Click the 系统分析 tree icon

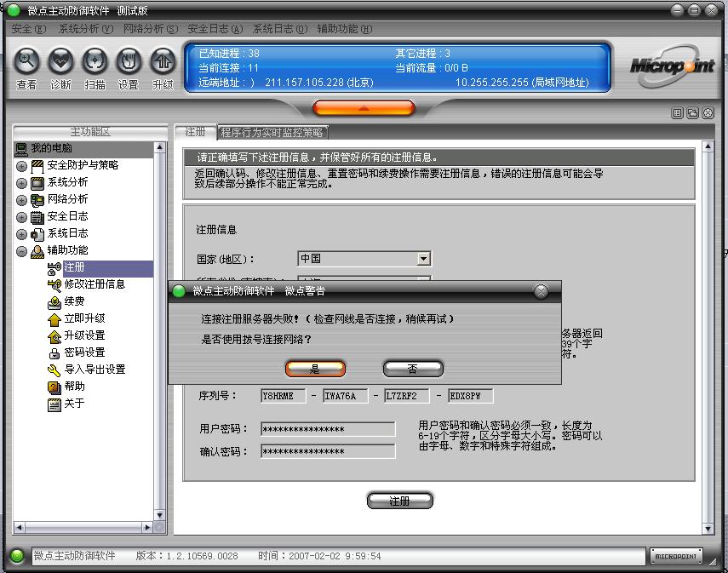[x=37, y=183]
